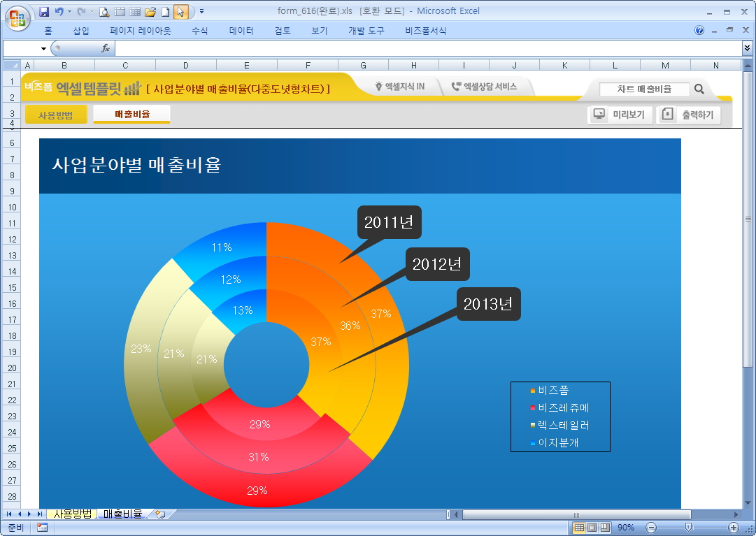Screen dimensions: 756x536
Task: Click the insert function fx icon
Action: coord(106,48)
